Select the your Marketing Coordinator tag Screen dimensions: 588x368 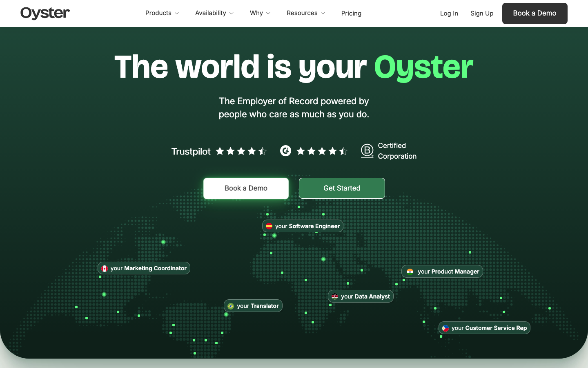pos(144,268)
